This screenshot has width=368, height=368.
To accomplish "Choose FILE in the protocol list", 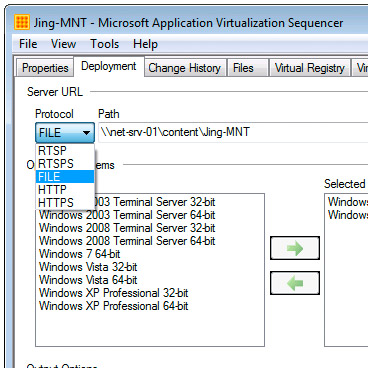I will tap(65, 177).
